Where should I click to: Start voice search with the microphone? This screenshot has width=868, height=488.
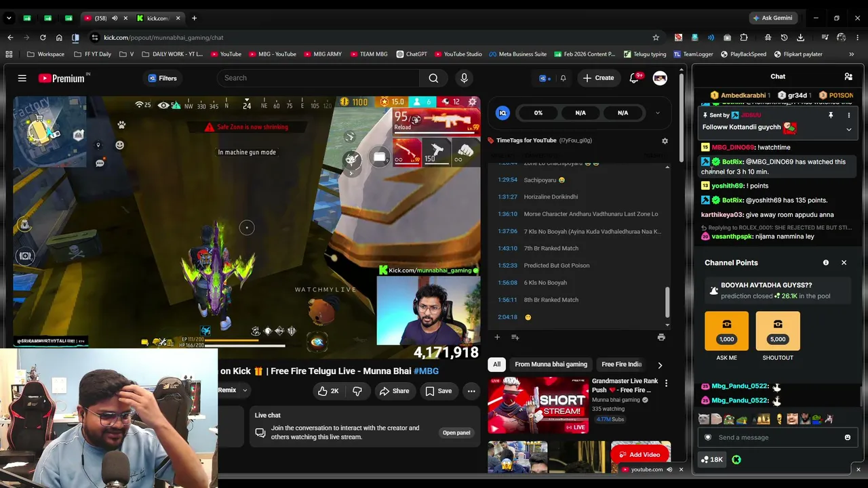(464, 78)
